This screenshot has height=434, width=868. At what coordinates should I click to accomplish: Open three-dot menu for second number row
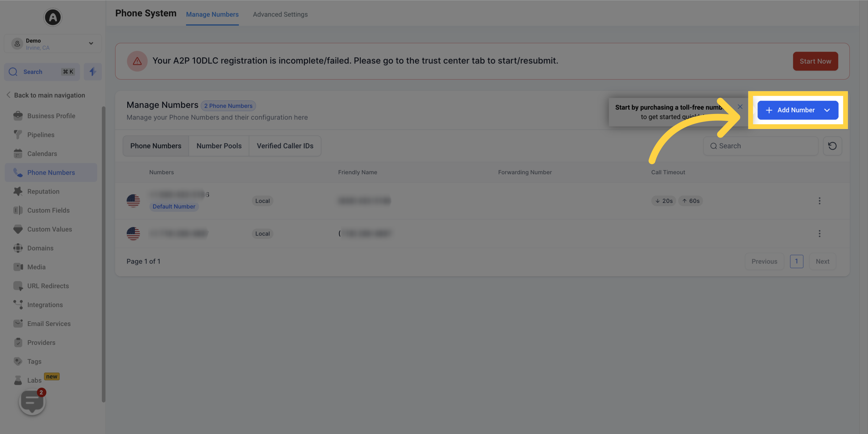820,234
